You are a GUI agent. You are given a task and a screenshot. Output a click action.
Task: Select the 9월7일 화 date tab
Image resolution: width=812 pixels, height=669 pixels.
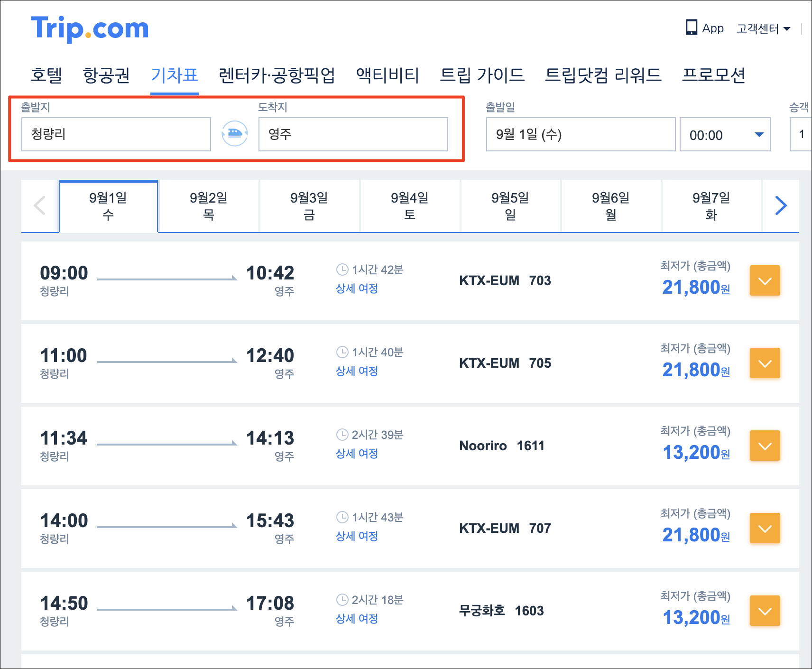[x=711, y=206]
